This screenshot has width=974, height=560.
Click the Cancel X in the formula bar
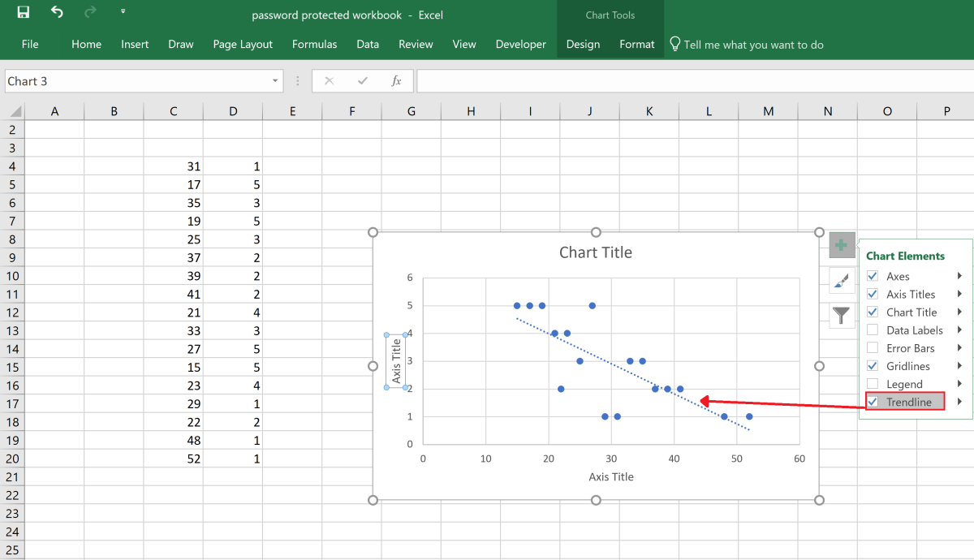(329, 80)
